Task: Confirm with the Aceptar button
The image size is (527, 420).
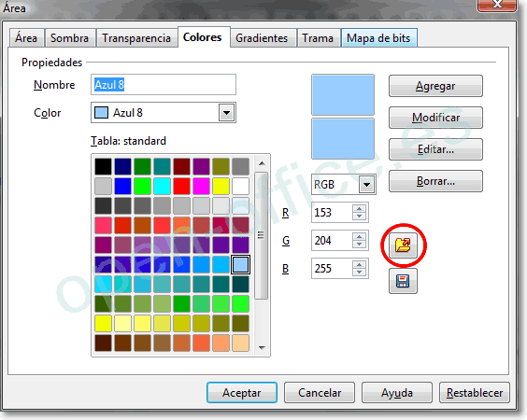Action: (x=242, y=393)
